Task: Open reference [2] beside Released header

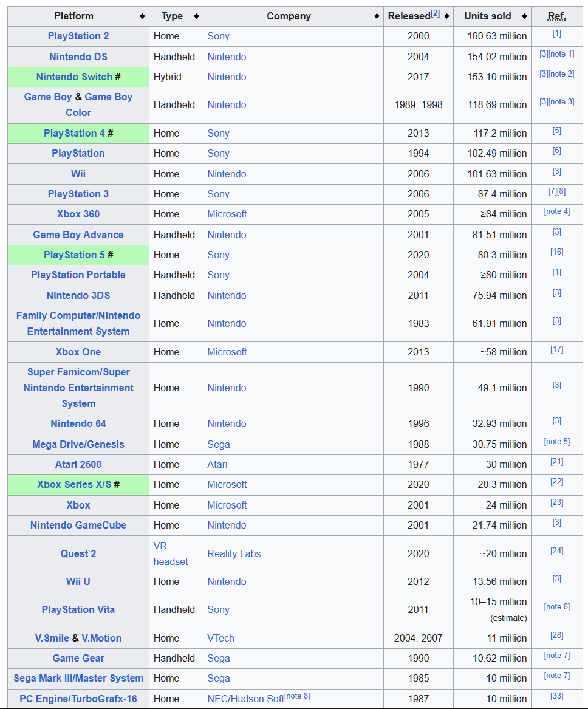Action: coord(436,13)
